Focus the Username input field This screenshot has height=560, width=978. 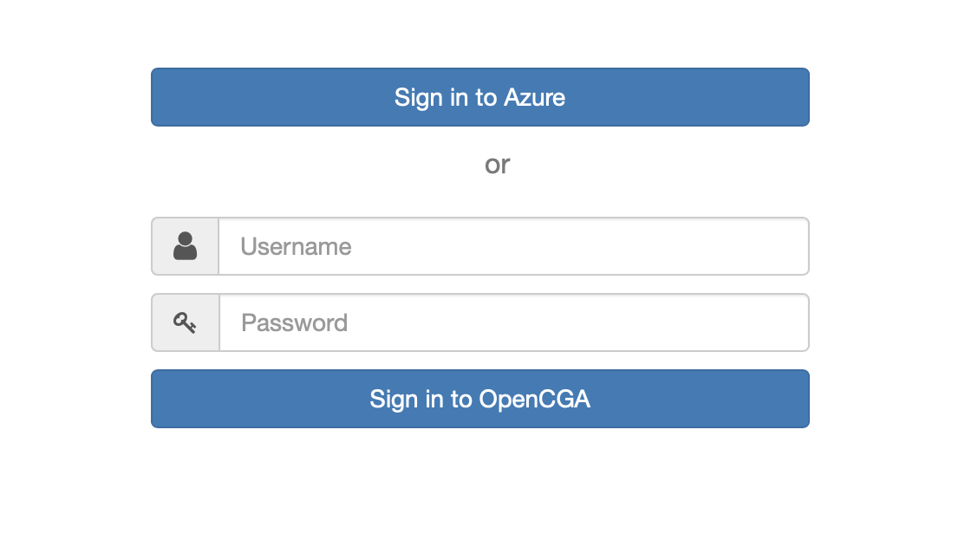coord(513,246)
